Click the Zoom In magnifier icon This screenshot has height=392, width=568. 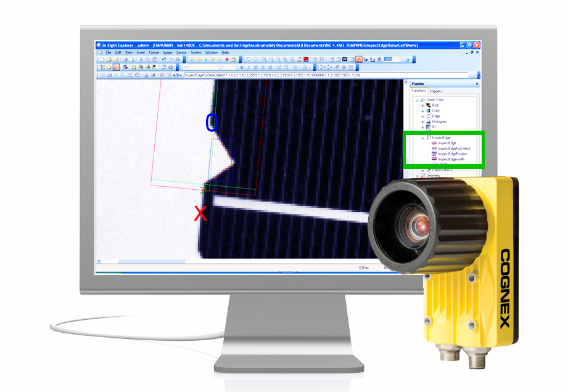pyautogui.click(x=265, y=59)
